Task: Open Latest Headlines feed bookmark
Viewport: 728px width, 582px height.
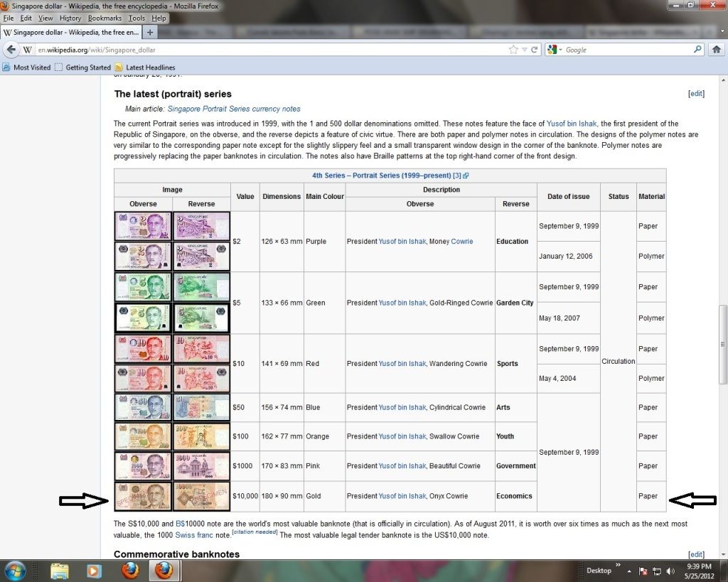Action: [x=145, y=68]
